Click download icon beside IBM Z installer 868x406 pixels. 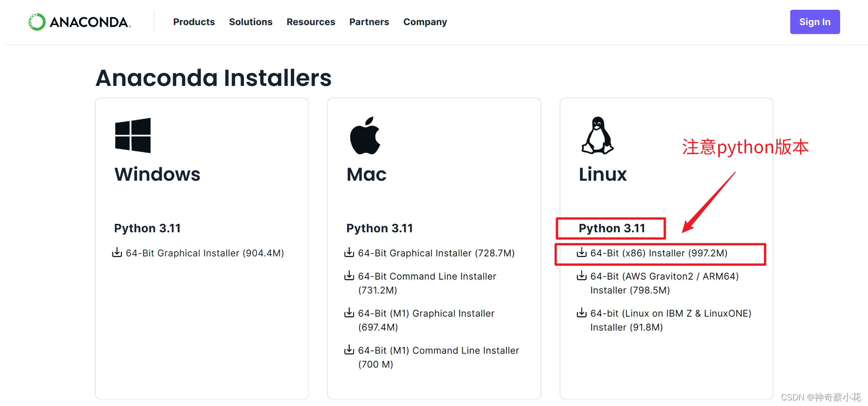pos(582,313)
